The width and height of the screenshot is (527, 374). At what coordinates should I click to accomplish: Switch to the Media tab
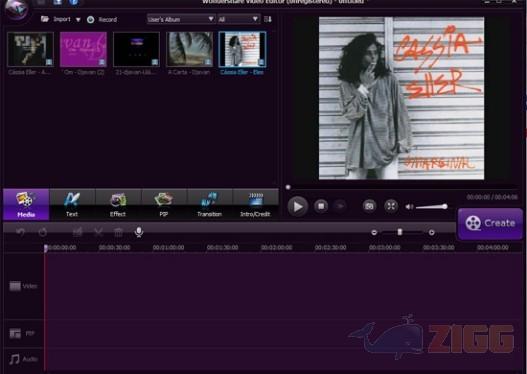pyautogui.click(x=26, y=204)
